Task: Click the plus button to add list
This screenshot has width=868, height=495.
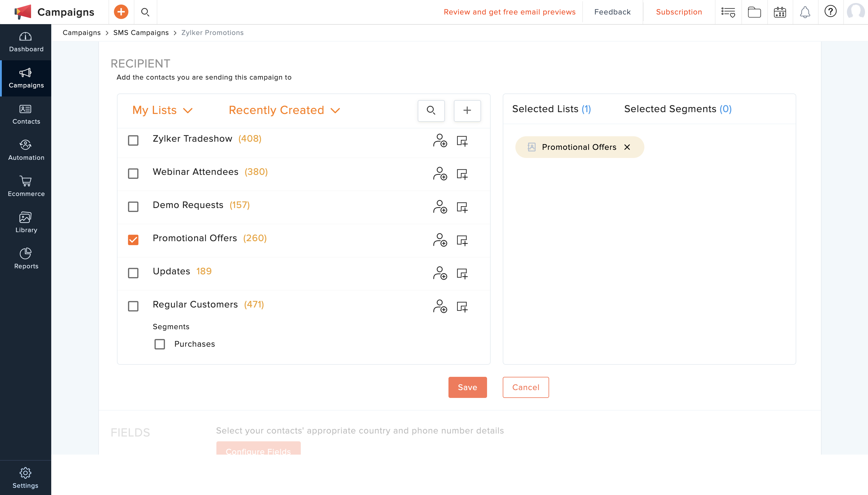Action: coord(467,111)
